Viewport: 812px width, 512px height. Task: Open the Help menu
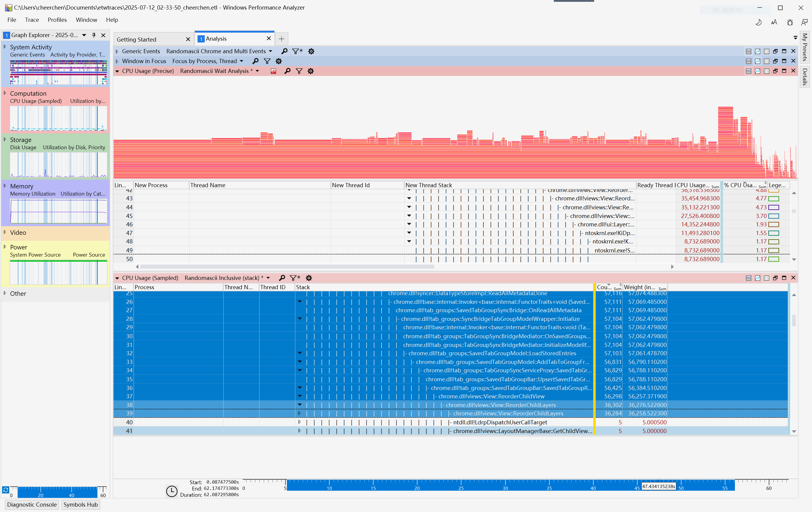pyautogui.click(x=112, y=19)
